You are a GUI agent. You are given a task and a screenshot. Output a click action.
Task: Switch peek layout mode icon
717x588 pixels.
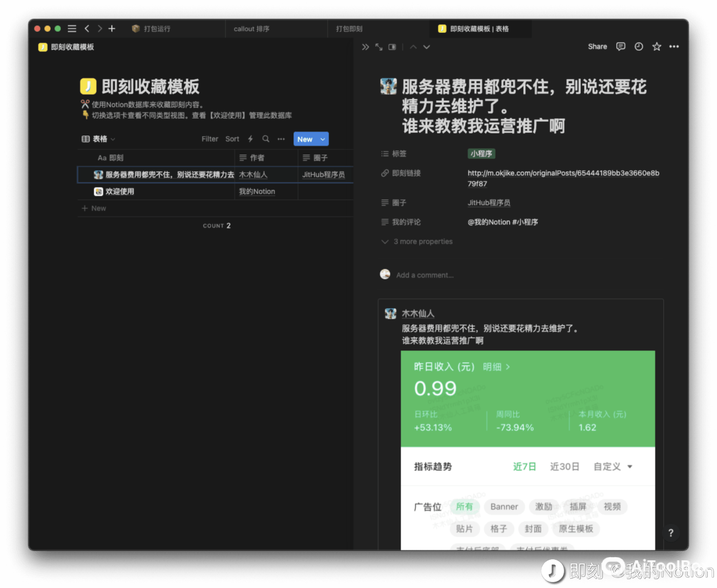392,47
